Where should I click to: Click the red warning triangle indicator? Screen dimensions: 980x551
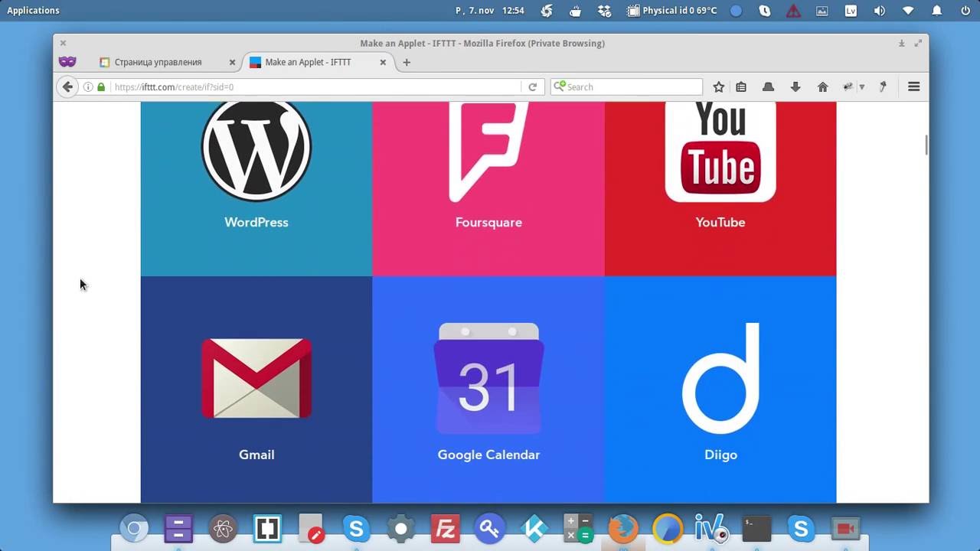(793, 11)
